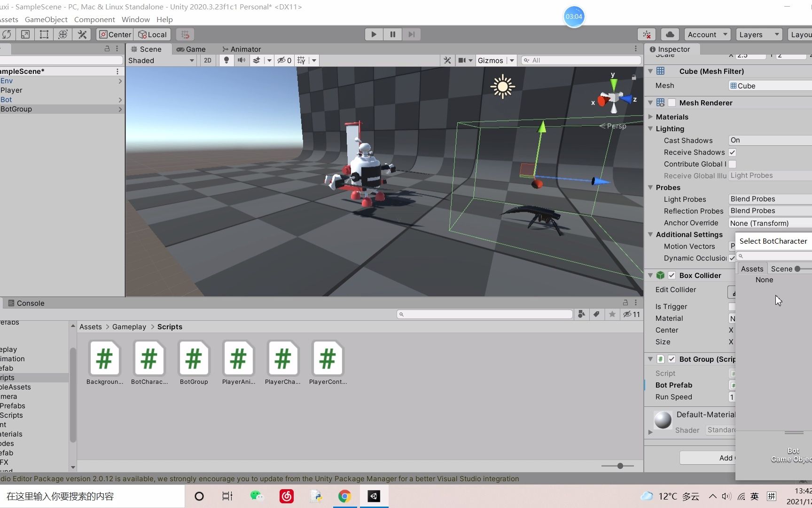
Task: Select None in the Select BotCharacter picker
Action: click(764, 279)
